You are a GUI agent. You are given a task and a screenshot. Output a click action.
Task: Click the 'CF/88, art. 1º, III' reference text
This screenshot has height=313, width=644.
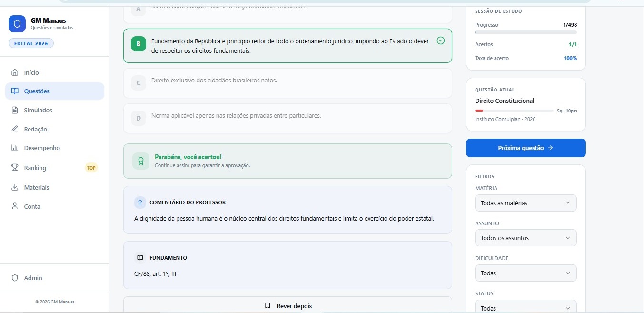(155, 274)
